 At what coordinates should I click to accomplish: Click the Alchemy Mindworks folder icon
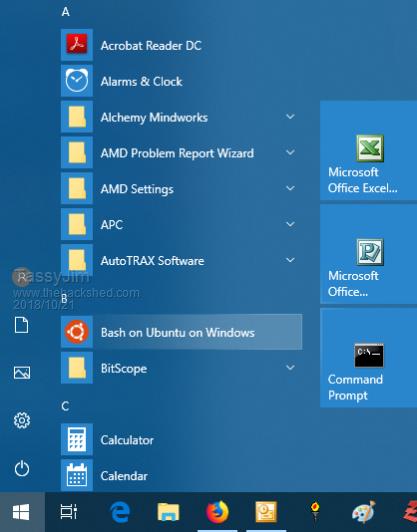77,117
